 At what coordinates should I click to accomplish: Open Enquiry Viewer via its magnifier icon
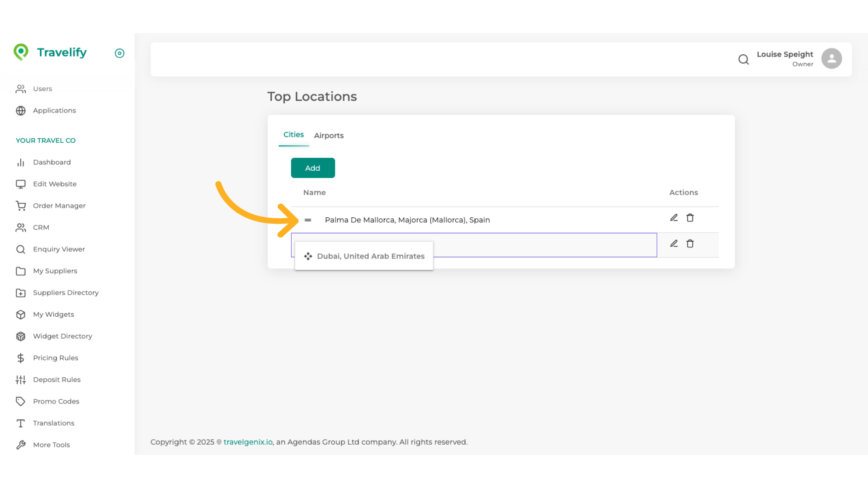click(x=21, y=249)
